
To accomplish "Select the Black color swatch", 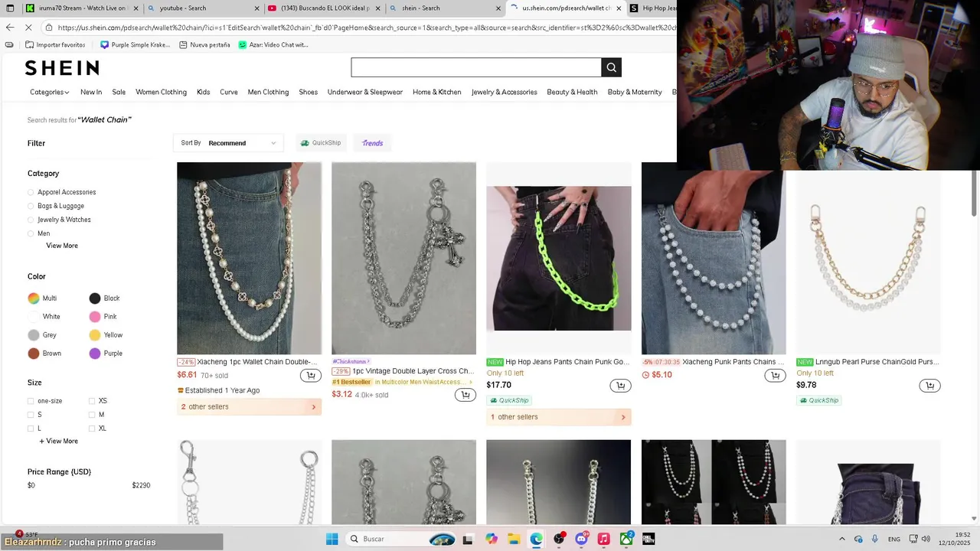I will point(95,298).
